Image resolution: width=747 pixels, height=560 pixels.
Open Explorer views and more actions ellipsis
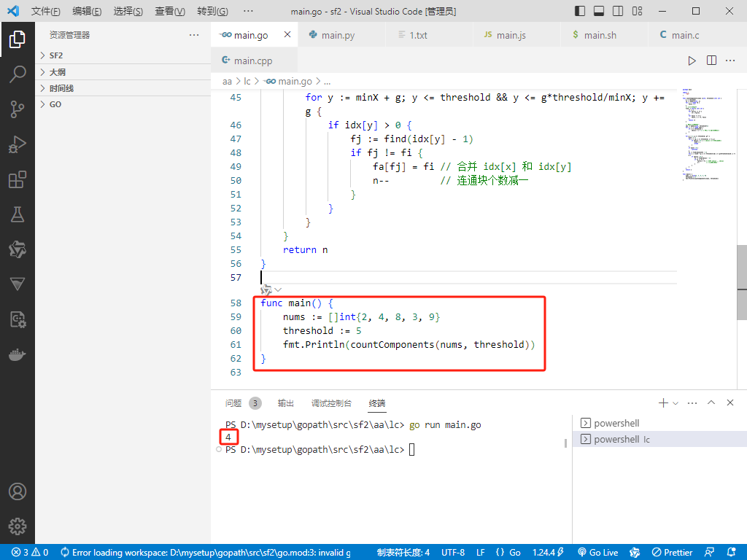(x=194, y=35)
